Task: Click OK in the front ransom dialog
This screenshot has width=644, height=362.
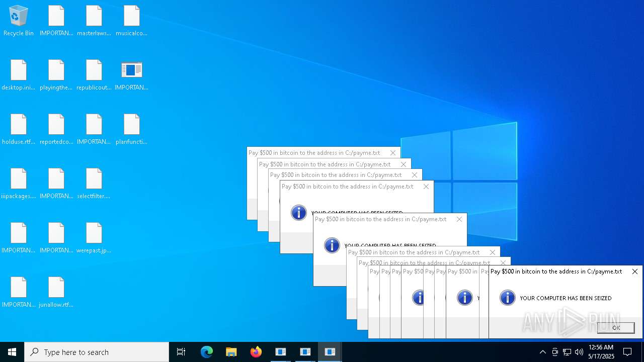Action: click(x=616, y=327)
